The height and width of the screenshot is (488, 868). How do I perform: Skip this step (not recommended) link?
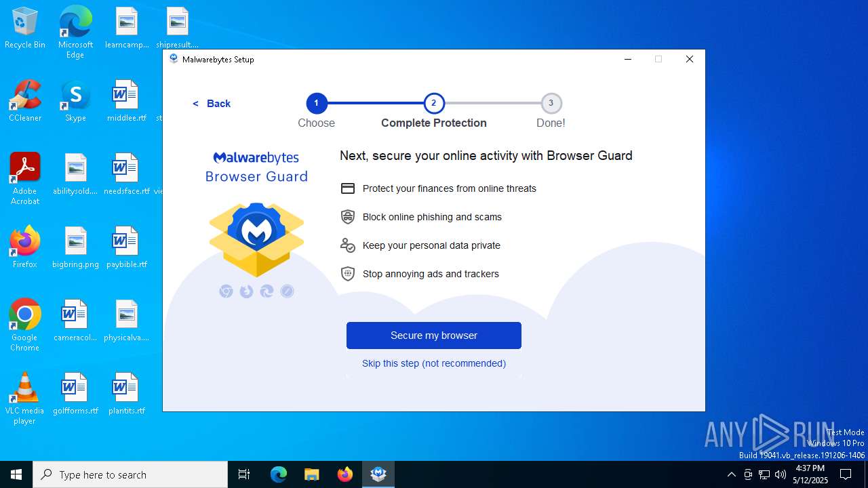pyautogui.click(x=434, y=363)
